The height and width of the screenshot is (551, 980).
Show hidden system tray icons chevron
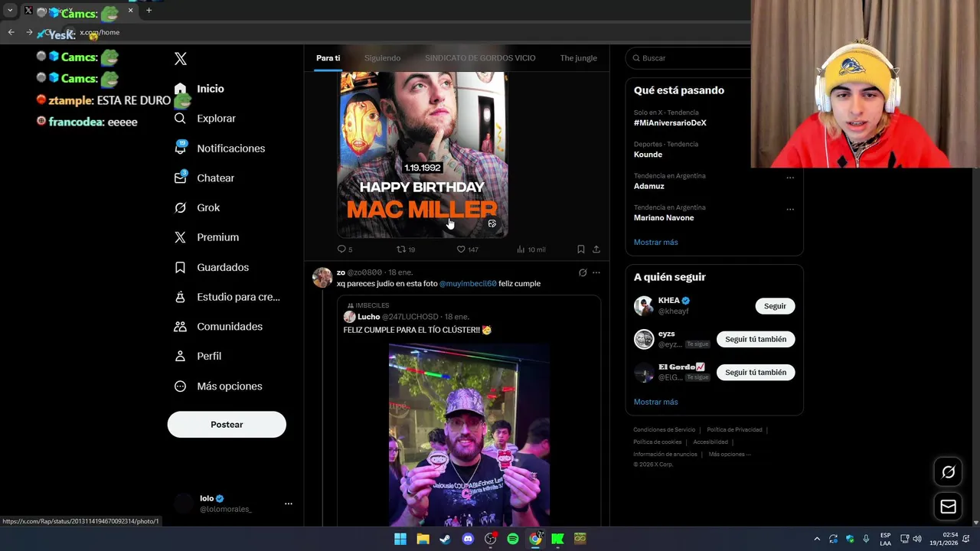click(817, 539)
